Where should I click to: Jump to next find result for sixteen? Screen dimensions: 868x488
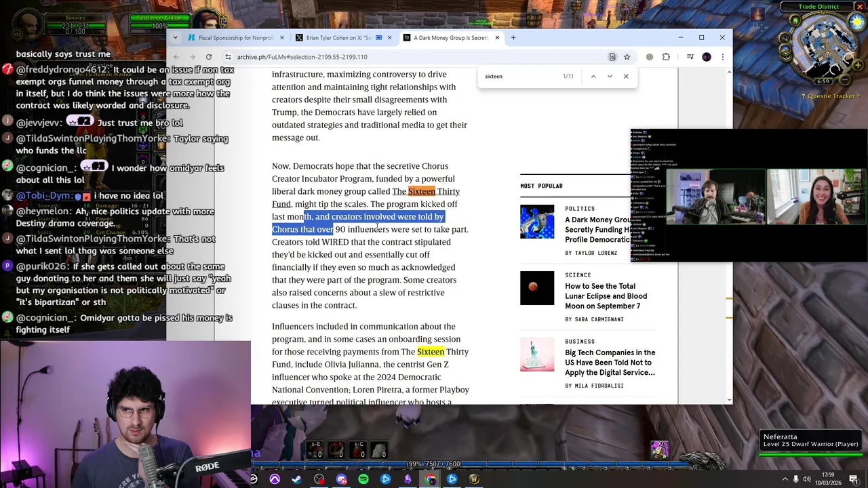pos(610,77)
